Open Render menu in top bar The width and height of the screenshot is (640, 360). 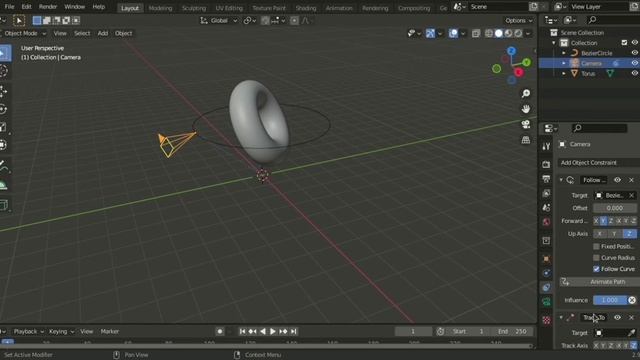click(x=48, y=7)
